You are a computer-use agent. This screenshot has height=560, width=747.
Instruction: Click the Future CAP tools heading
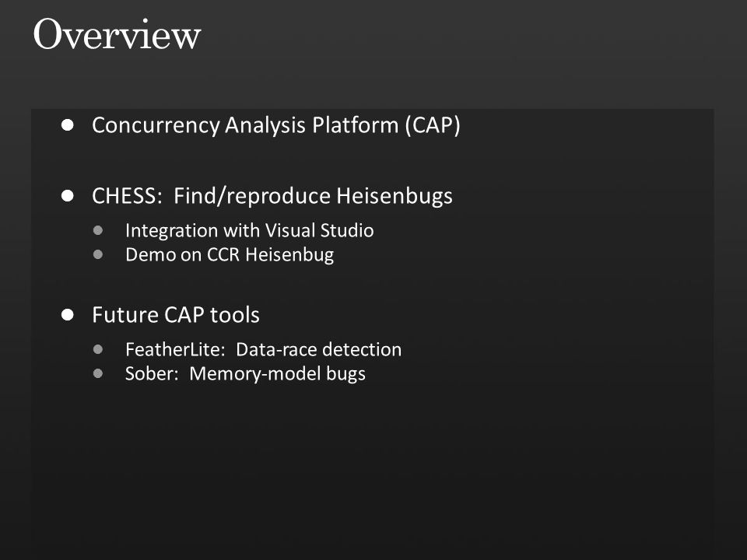[175, 315]
